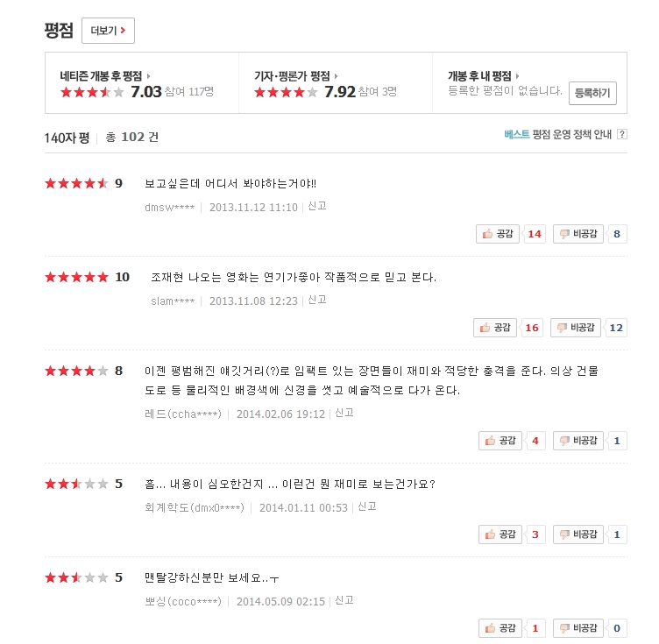Like the 레드(ccha****) review
This screenshot has height=644, width=659.
[x=500, y=441]
